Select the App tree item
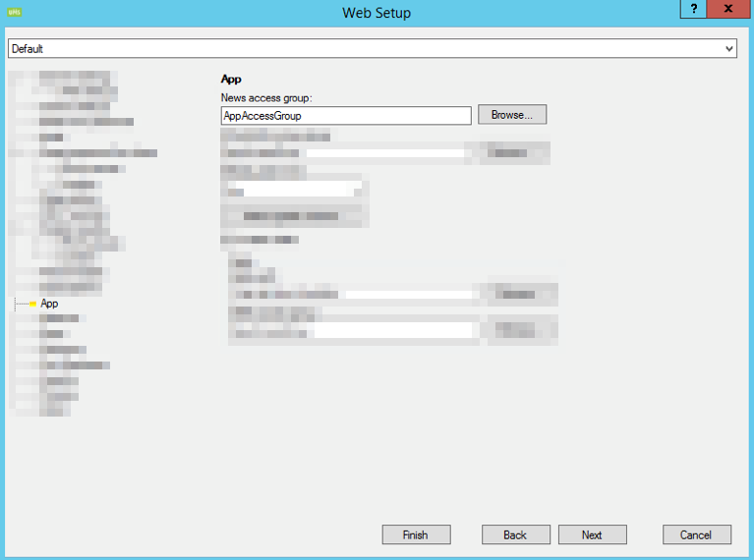 [x=49, y=304]
